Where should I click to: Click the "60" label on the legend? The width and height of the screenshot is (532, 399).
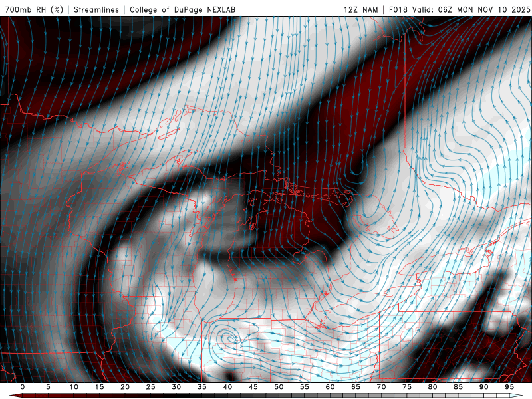tap(330, 387)
